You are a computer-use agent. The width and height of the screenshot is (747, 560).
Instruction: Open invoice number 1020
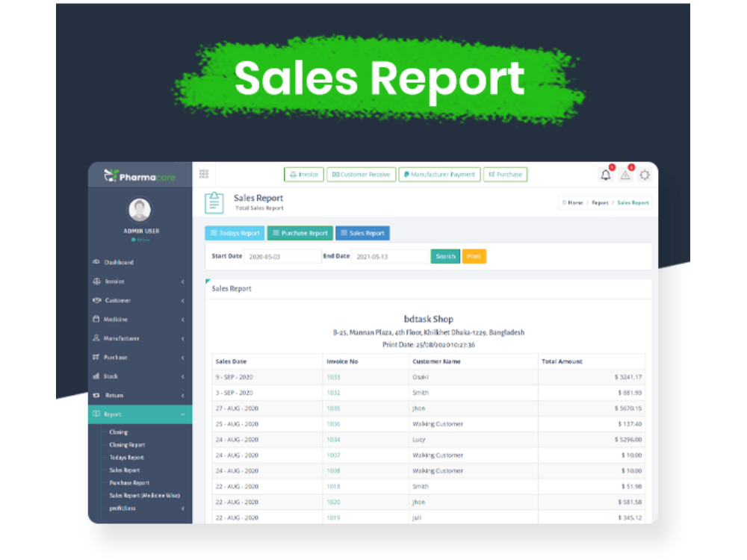coord(333,502)
